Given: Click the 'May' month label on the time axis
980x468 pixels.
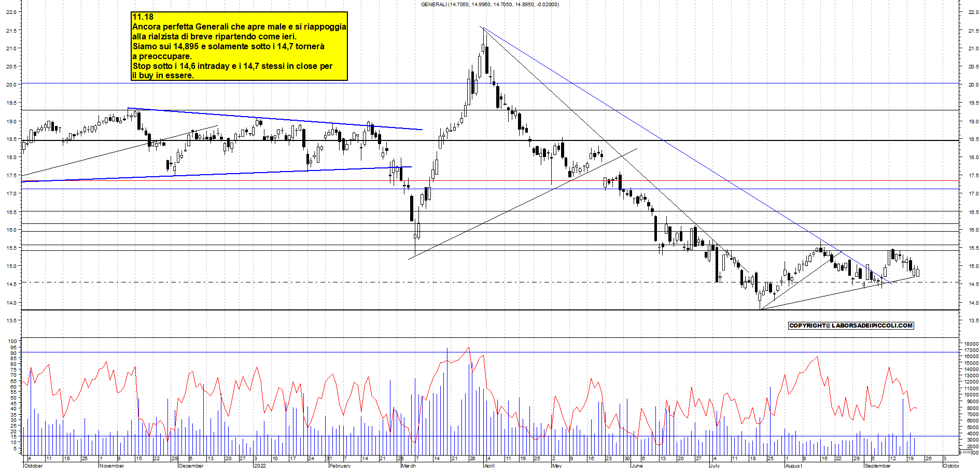Looking at the screenshot, I should pos(557,465).
